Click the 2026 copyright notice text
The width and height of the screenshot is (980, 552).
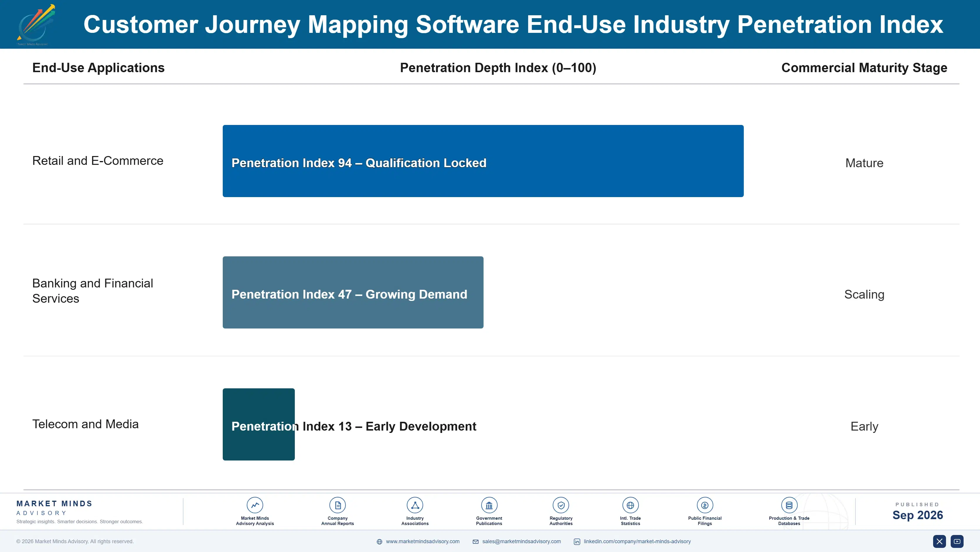[x=75, y=541]
